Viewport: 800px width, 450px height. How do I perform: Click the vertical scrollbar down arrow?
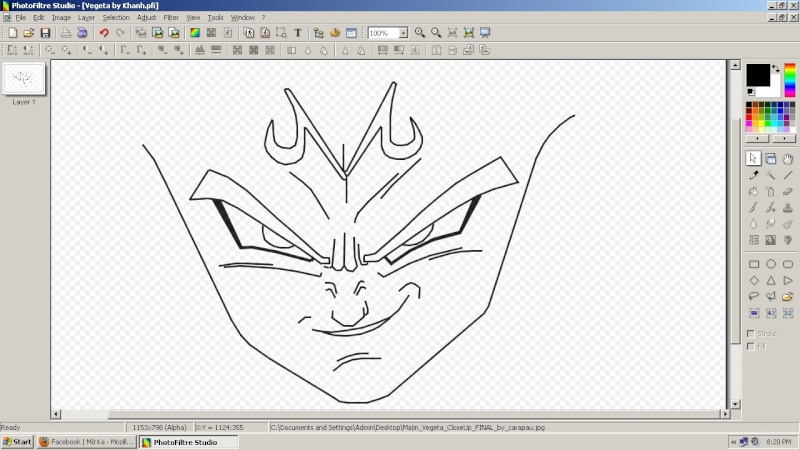pos(735,404)
